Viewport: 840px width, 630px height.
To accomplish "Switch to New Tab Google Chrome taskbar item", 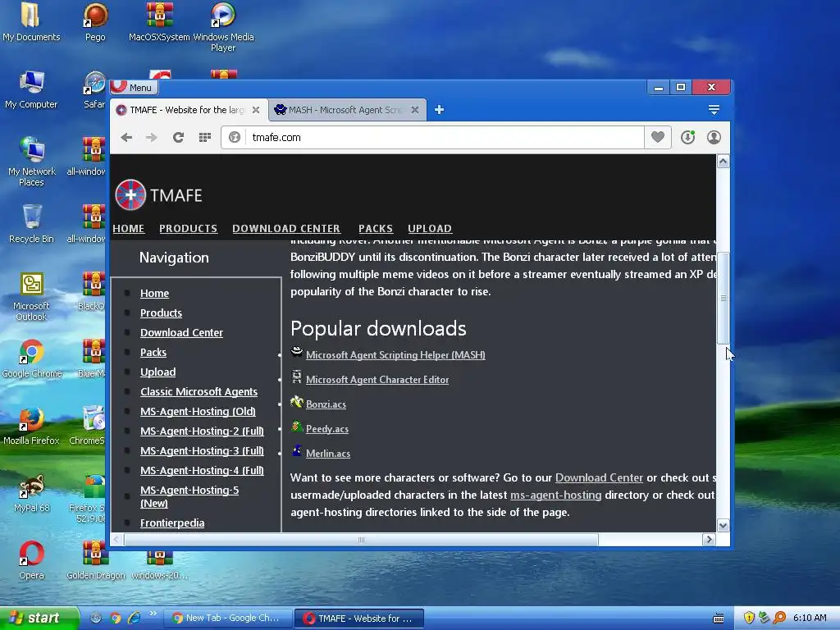I will click(x=227, y=619).
